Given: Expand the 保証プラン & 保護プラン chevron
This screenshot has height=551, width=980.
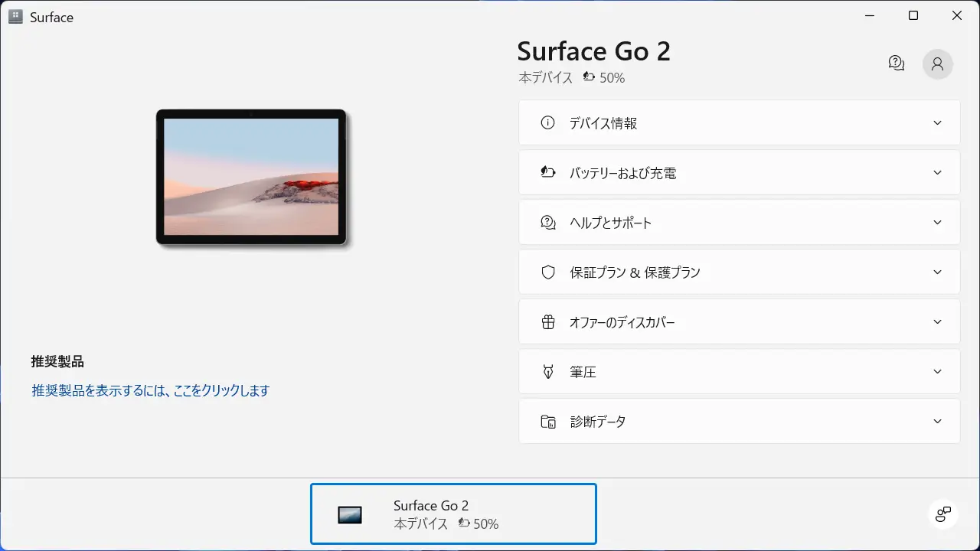Looking at the screenshot, I should pyautogui.click(x=937, y=272).
